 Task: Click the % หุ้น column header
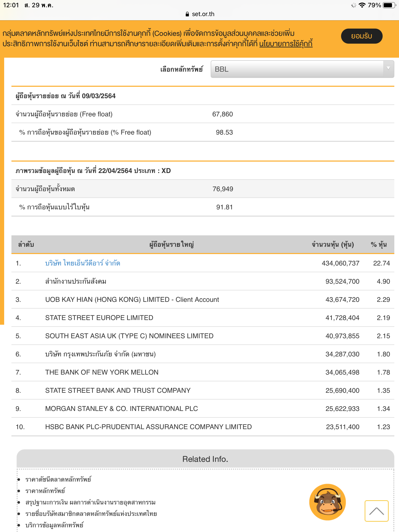click(x=379, y=244)
